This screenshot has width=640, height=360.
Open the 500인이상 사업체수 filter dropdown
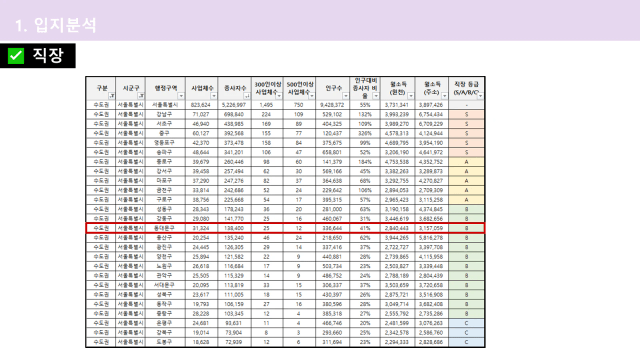[312, 96]
